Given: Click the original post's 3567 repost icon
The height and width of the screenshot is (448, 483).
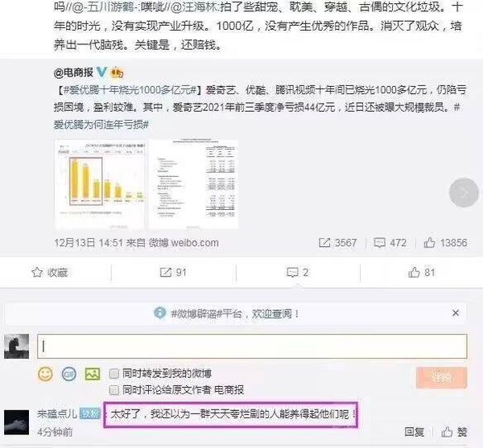Looking at the screenshot, I should 324,243.
